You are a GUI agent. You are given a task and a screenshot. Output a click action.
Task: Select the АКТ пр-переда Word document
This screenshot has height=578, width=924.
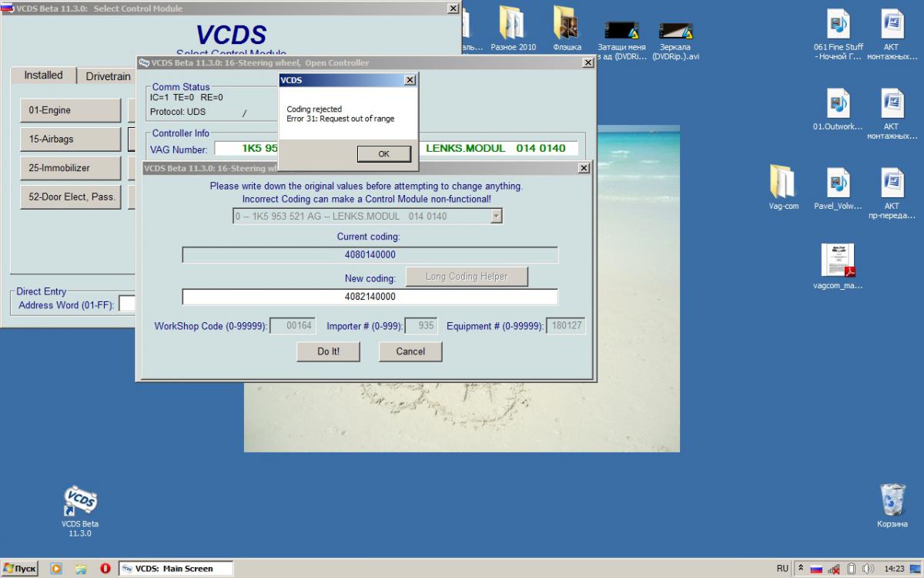tap(892, 194)
